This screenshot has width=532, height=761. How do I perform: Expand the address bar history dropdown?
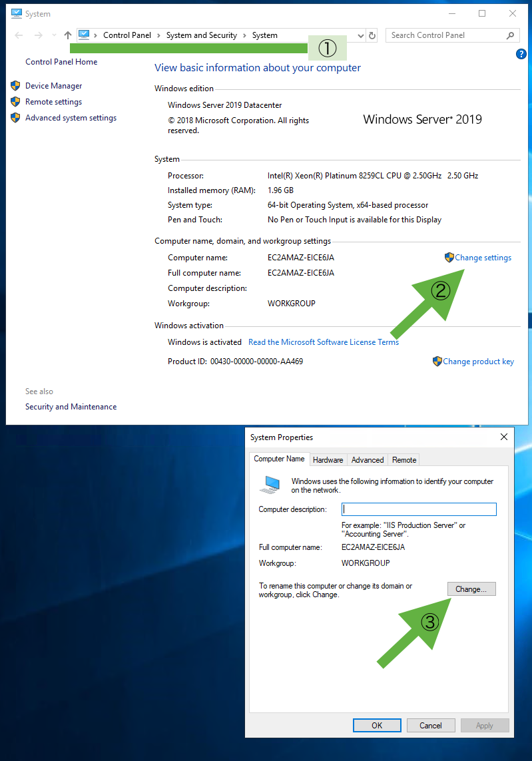(361, 35)
